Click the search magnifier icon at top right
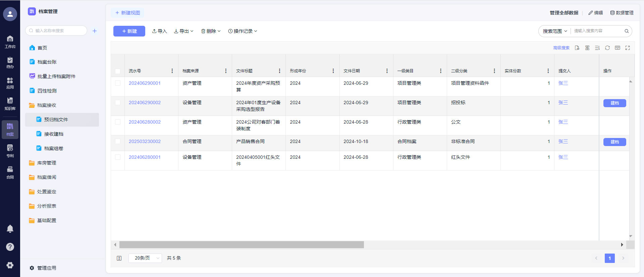This screenshot has width=644, height=277. pyautogui.click(x=626, y=31)
